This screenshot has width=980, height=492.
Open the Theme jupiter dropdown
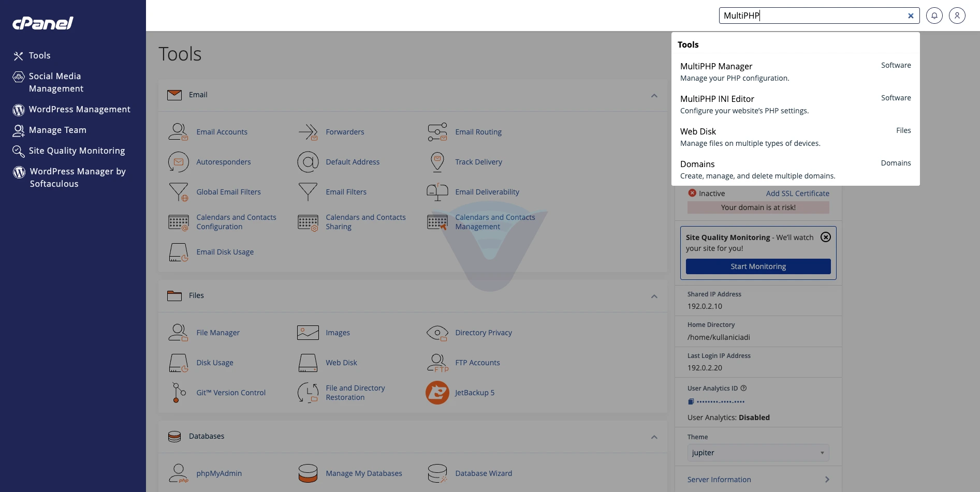tap(758, 453)
